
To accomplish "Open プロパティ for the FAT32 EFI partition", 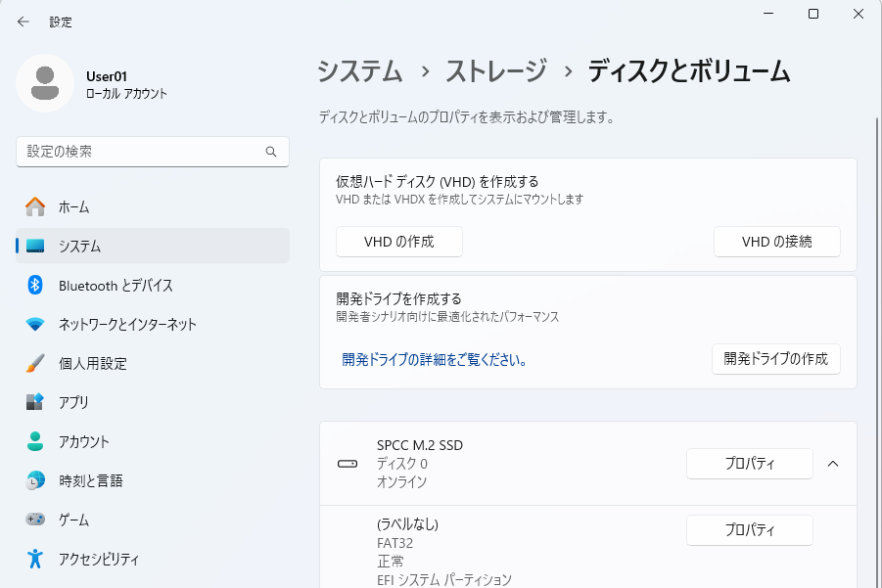I will (x=749, y=530).
